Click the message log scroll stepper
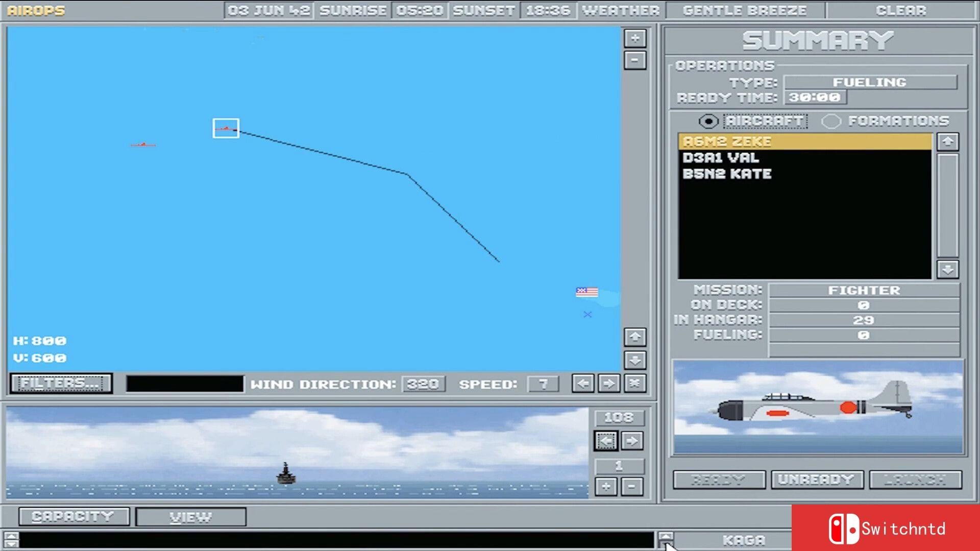Screen dimensions: 980x551 tap(11, 540)
